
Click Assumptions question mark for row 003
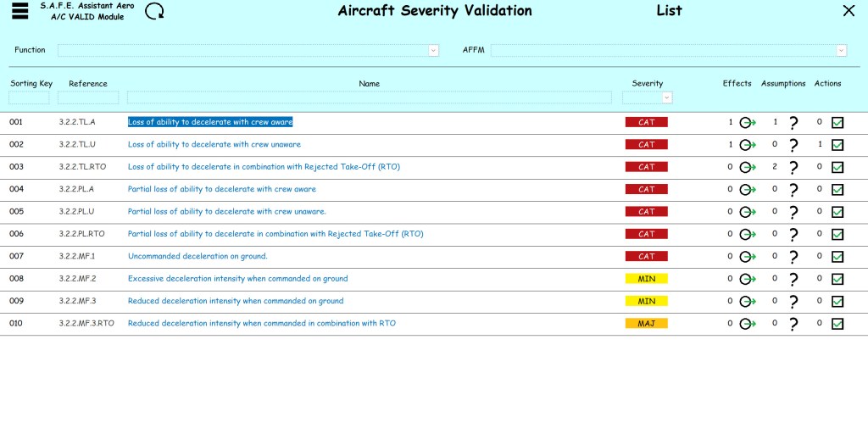point(793,167)
